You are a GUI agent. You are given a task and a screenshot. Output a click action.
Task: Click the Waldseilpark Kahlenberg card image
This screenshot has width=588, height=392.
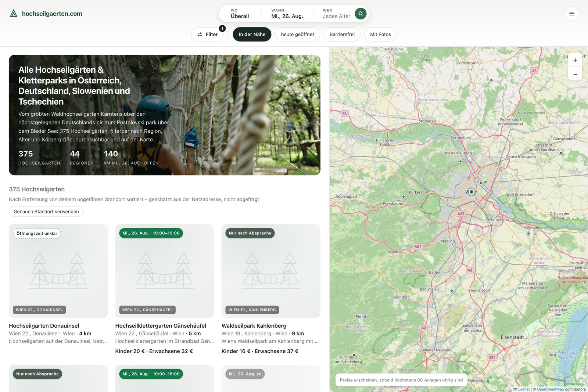pyautogui.click(x=271, y=271)
